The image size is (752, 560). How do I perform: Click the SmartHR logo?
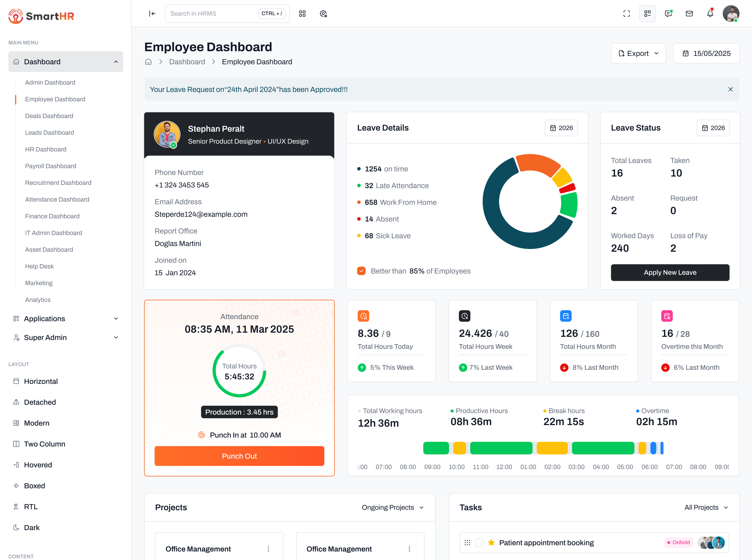pyautogui.click(x=41, y=16)
